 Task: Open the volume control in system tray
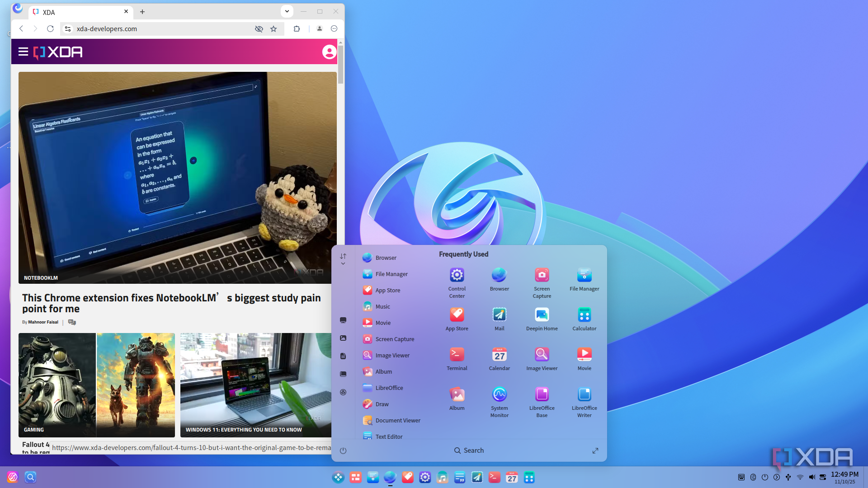[811, 477]
